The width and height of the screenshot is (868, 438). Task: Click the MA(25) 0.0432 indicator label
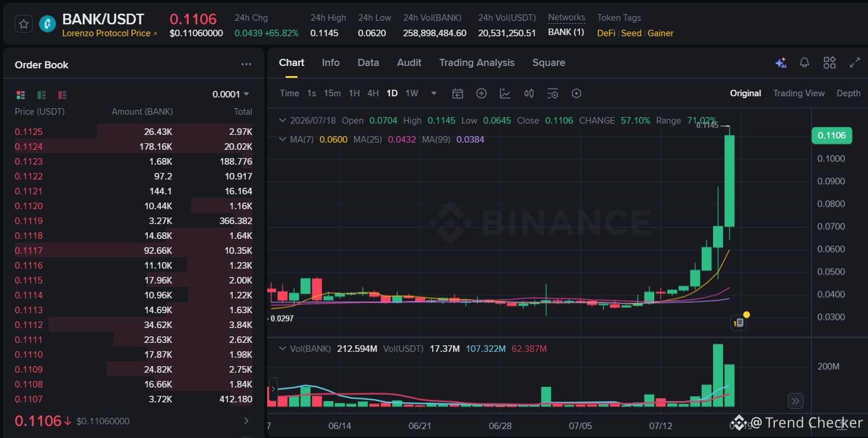[385, 140]
